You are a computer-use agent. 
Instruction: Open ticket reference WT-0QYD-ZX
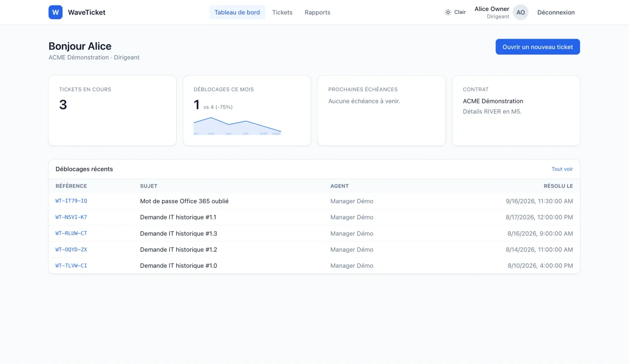[71, 250]
